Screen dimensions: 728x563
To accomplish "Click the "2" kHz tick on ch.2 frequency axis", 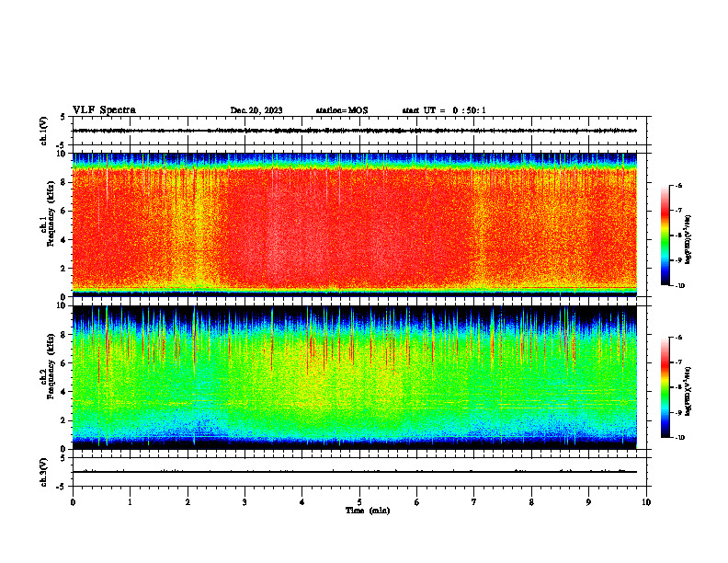I will click(x=64, y=420).
